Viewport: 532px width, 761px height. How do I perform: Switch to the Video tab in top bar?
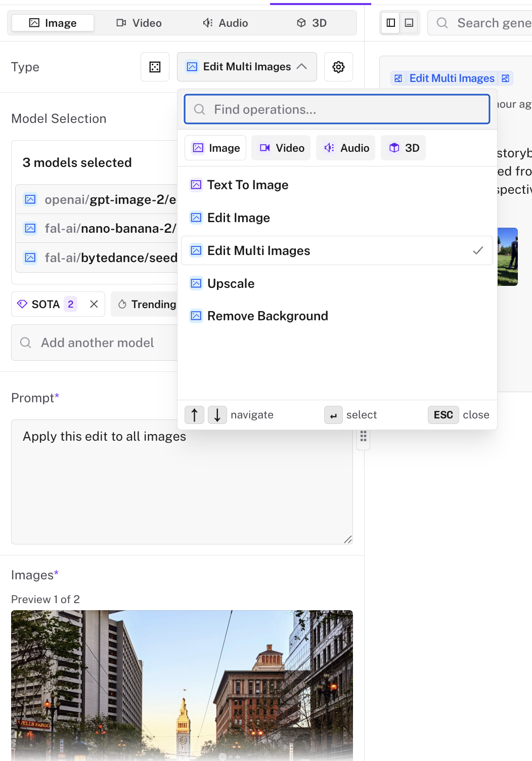139,23
